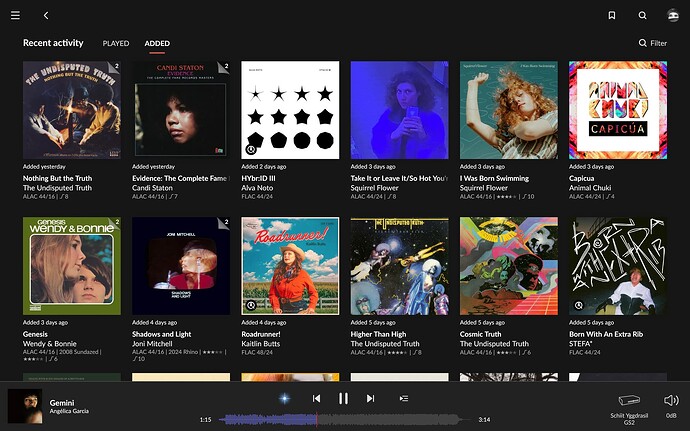Open the user profile avatar
This screenshot has width=690, height=431.
coord(673,15)
